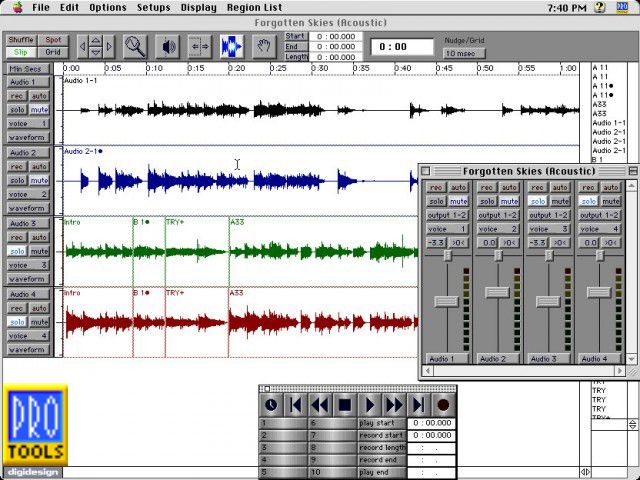Toggle mute on Audio 1 track
Viewport: 640px width, 480px height.
[x=40, y=110]
